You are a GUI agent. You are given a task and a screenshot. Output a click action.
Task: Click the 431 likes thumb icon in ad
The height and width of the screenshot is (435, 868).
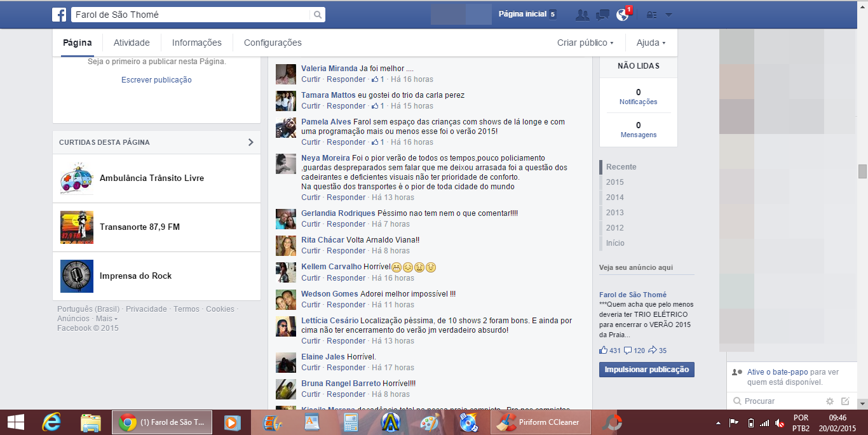[x=603, y=351]
